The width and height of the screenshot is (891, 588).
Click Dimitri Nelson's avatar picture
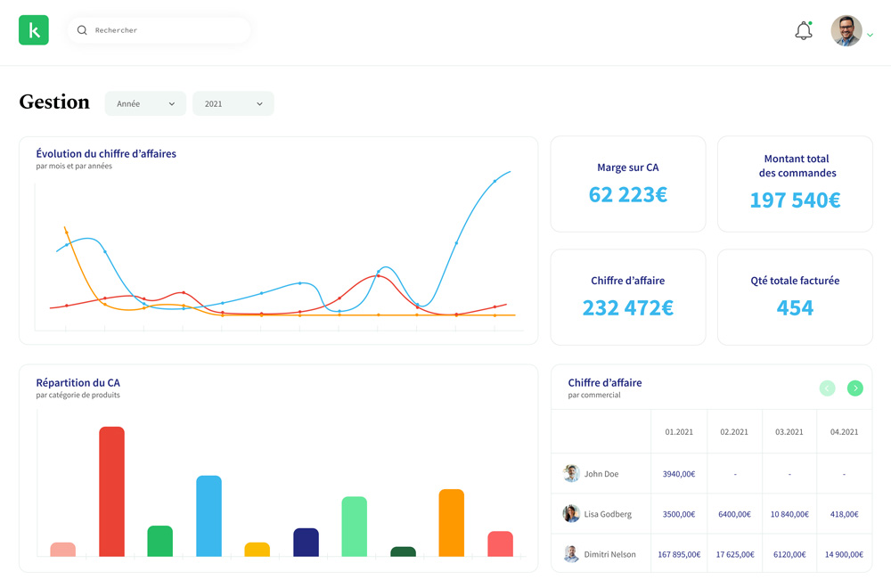click(x=571, y=554)
